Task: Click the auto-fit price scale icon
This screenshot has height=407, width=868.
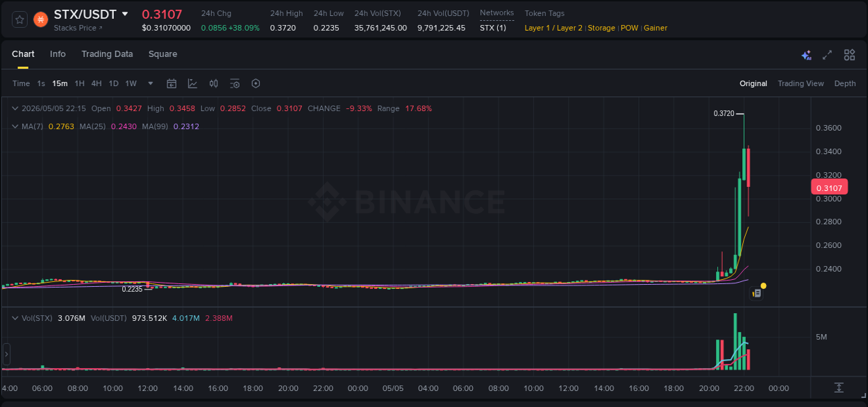Action: click(x=839, y=387)
